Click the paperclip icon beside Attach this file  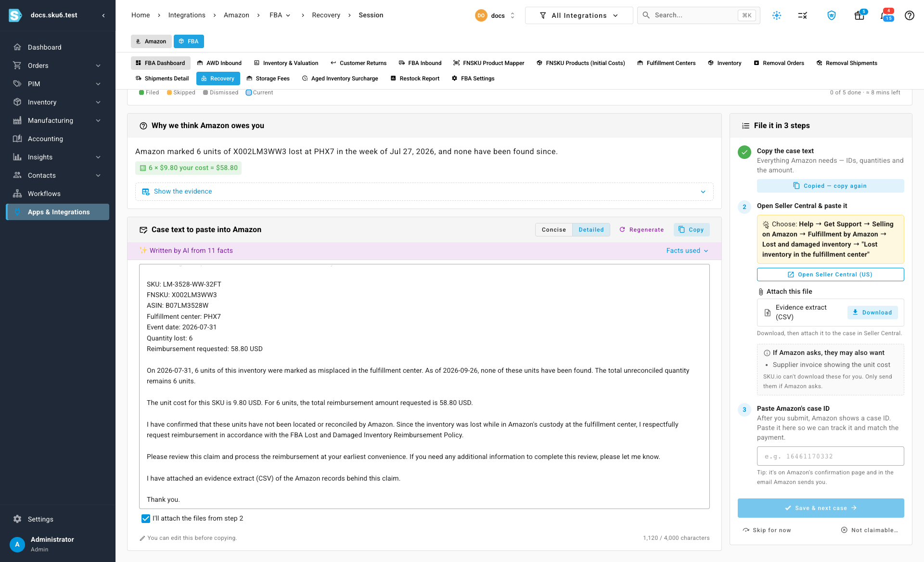[761, 292]
